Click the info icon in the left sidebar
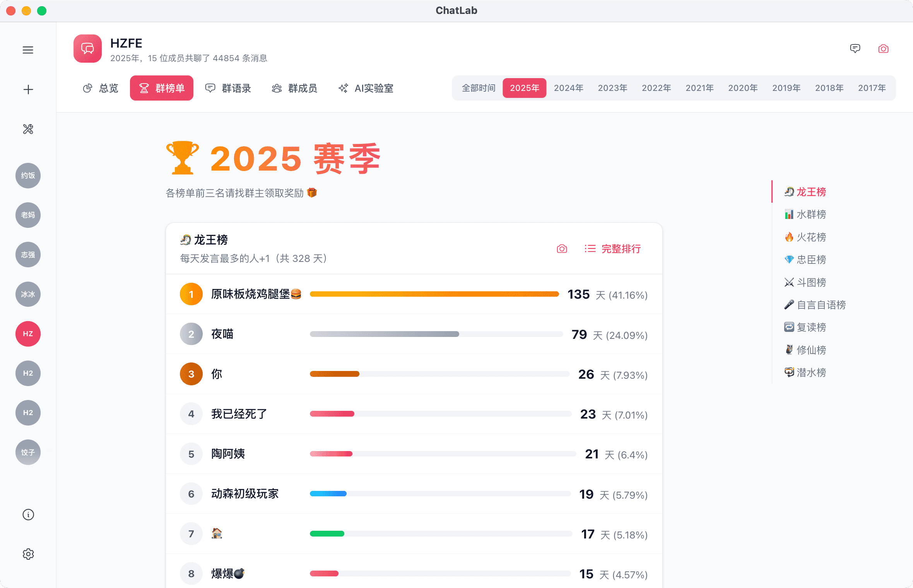The image size is (913, 588). click(28, 514)
